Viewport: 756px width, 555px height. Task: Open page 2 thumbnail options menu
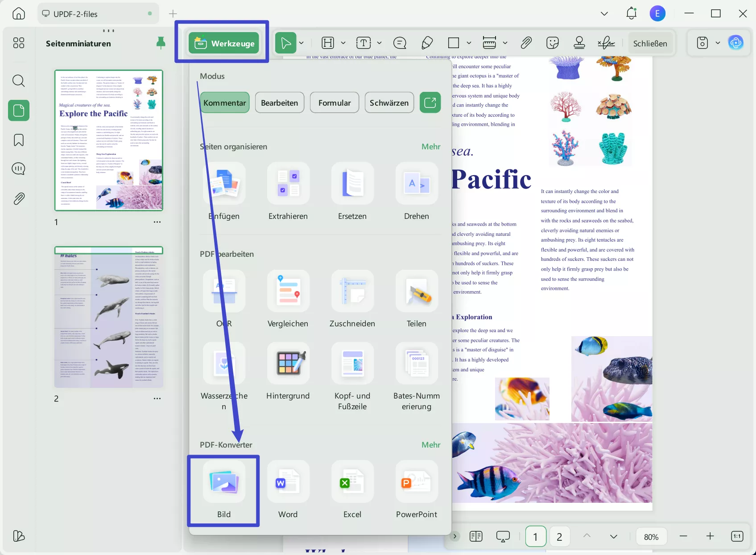click(157, 399)
